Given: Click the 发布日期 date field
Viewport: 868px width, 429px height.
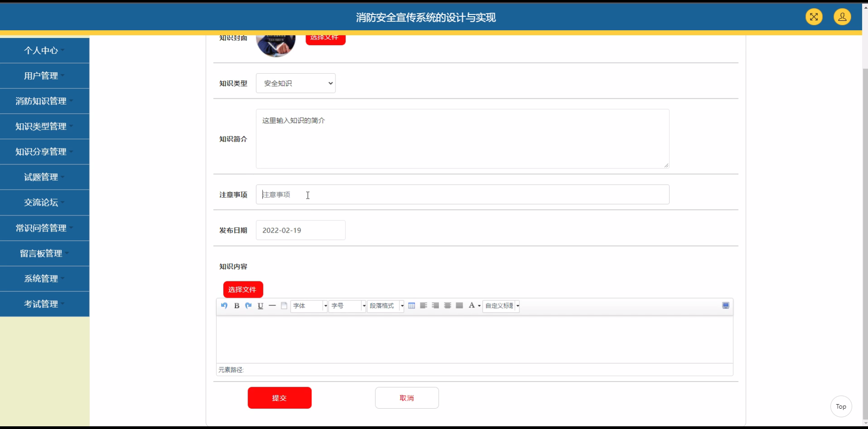Looking at the screenshot, I should pos(301,230).
